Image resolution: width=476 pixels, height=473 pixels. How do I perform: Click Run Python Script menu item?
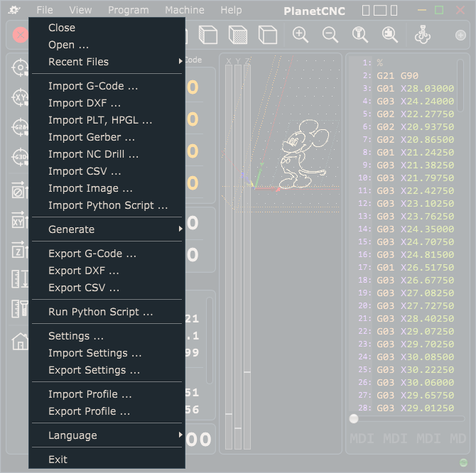click(x=100, y=312)
